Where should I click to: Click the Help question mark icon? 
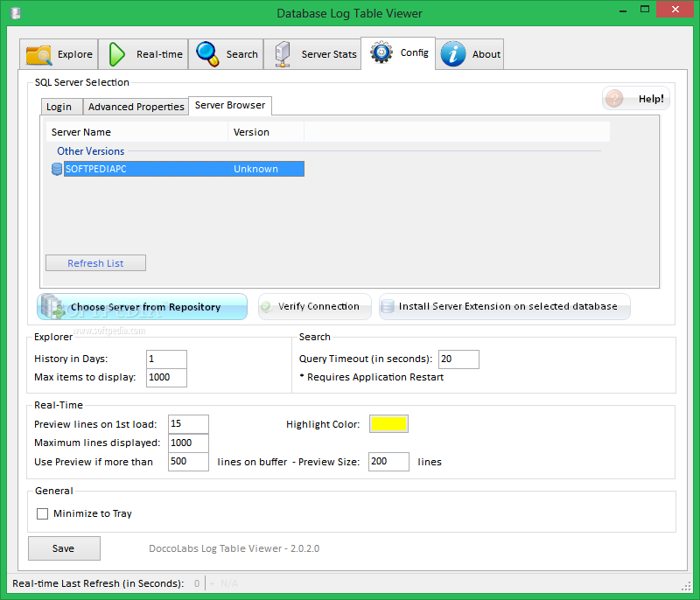click(614, 98)
